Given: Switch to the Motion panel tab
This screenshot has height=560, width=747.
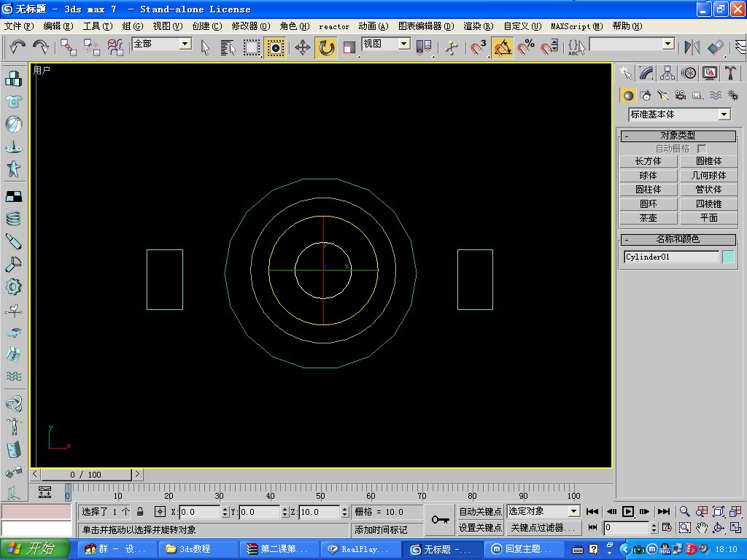Looking at the screenshot, I should point(689,73).
